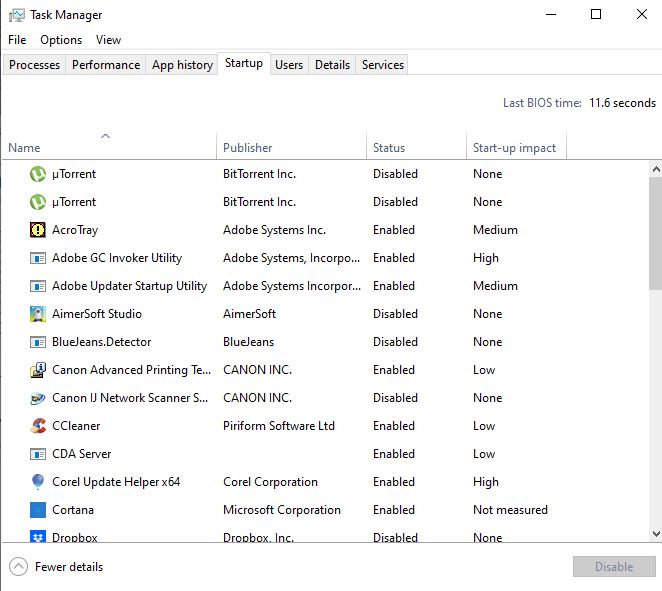
Task: Click Corel Corporation publisher cell
Action: (270, 482)
